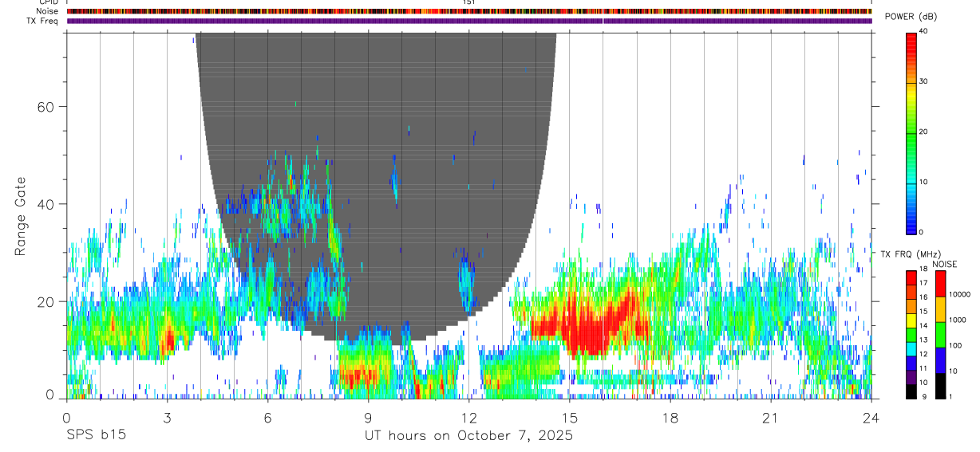
Task: Click the 'UT hours on October 7, 2025' axis title
Action: (468, 436)
